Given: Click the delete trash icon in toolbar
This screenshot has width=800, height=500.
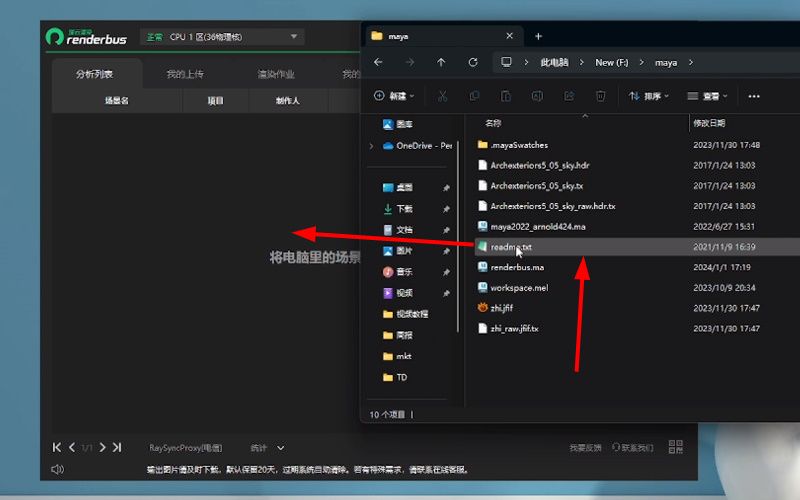Looking at the screenshot, I should coord(600,96).
